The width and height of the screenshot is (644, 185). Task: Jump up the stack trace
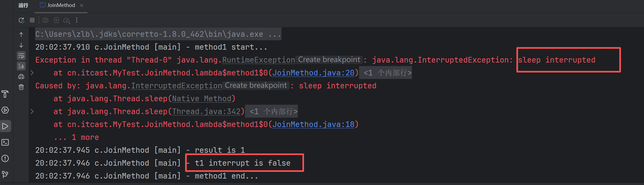pos(21,35)
